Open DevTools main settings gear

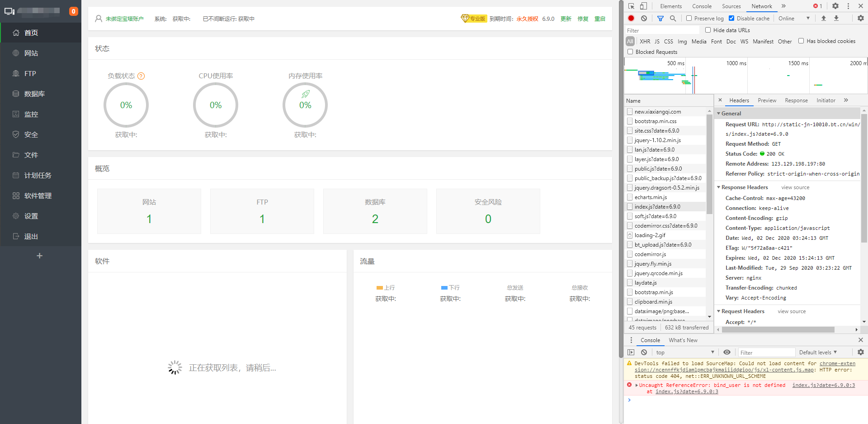[835, 6]
